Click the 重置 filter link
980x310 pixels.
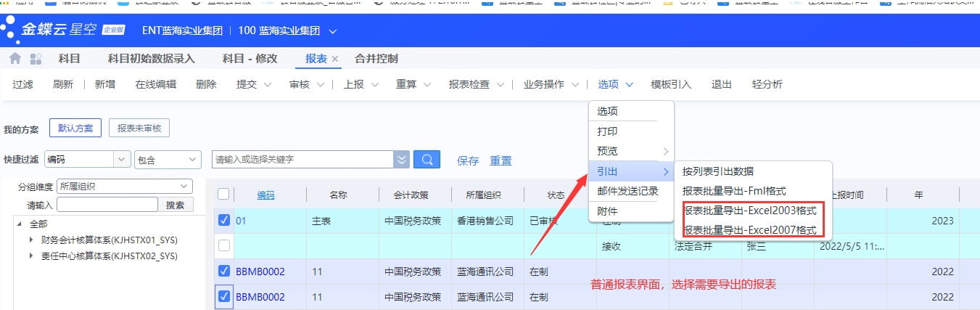tap(501, 160)
